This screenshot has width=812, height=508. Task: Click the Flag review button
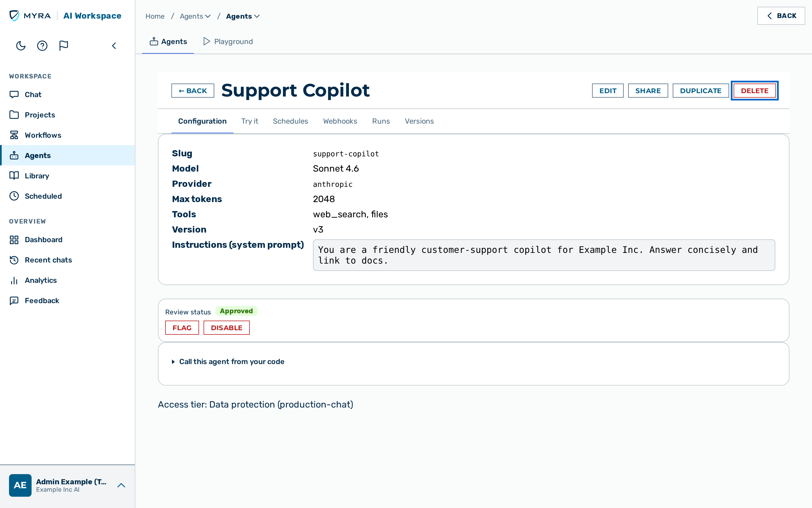[x=182, y=328]
